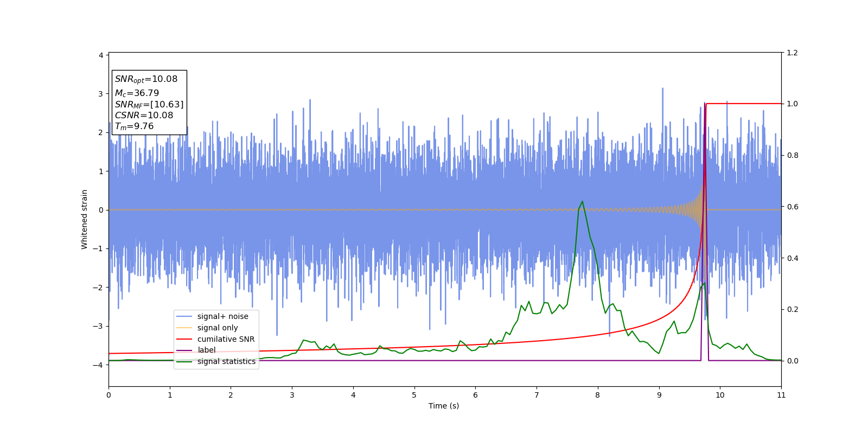Image resolution: width=868 pixels, height=434 pixels.
Task: Click the 'Whitened strain' y-axis label
Action: click(x=85, y=219)
